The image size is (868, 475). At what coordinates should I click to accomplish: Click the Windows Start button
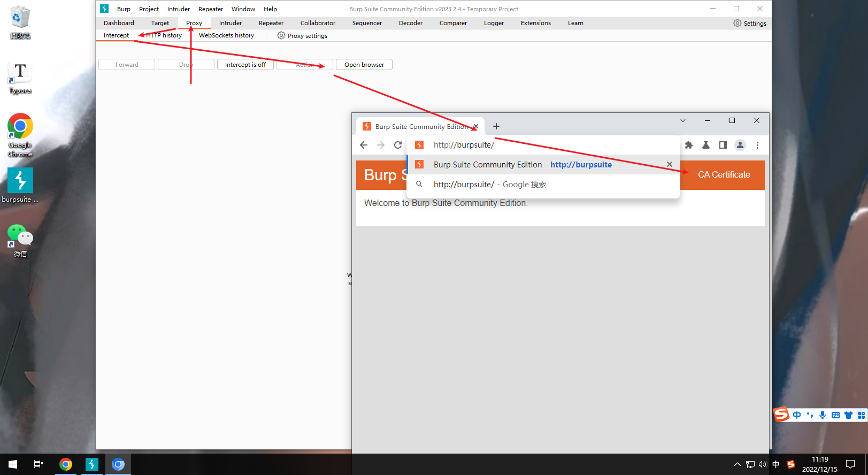click(x=13, y=464)
